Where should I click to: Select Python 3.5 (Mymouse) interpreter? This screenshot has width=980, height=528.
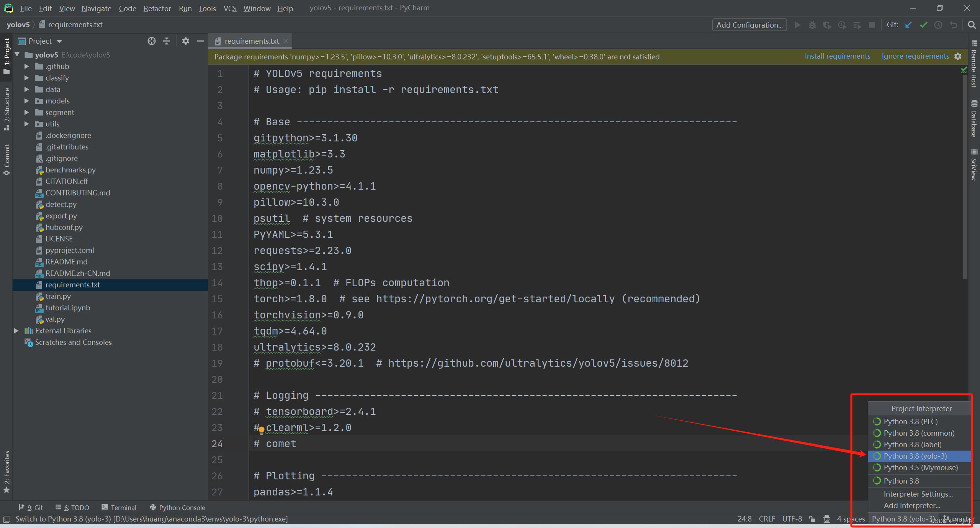click(x=919, y=467)
